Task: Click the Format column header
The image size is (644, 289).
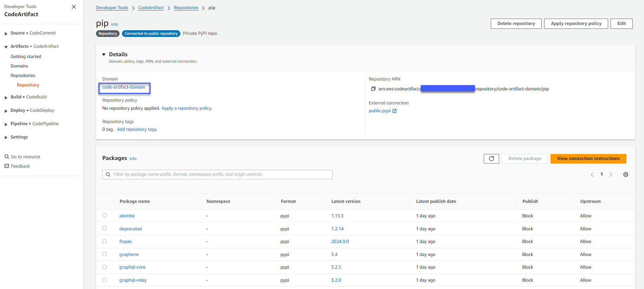Action: (x=288, y=201)
